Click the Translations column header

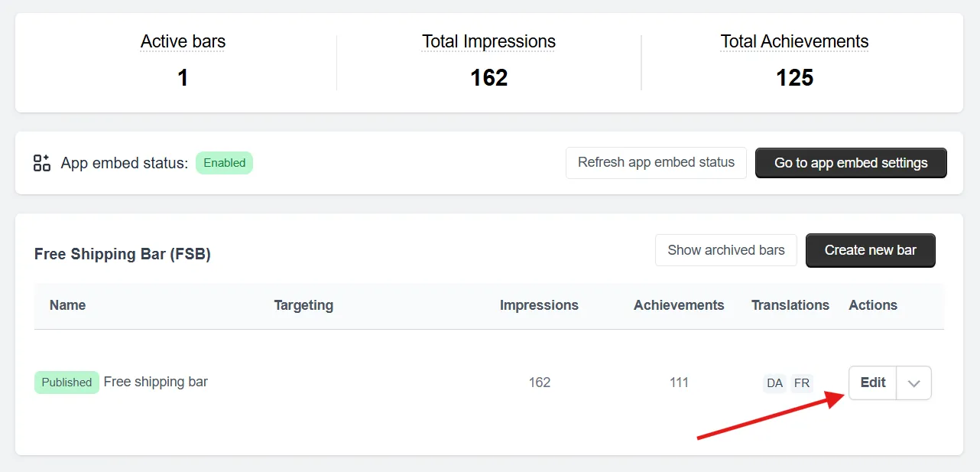tap(790, 305)
